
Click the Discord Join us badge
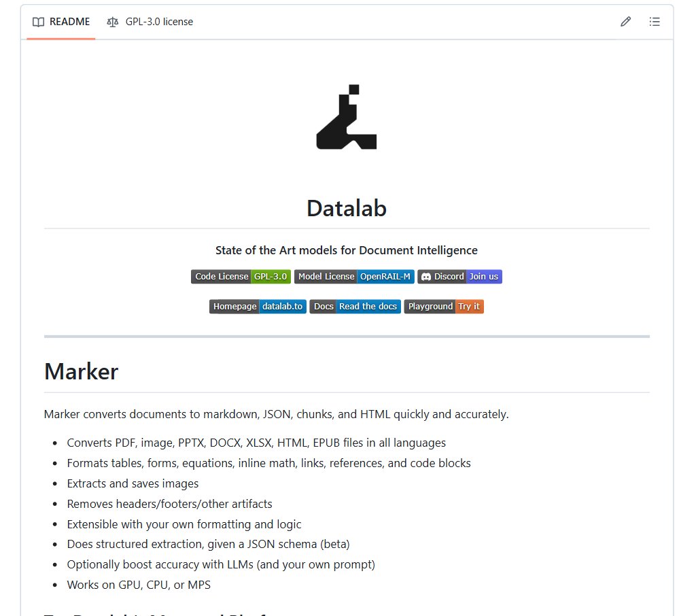pos(460,277)
